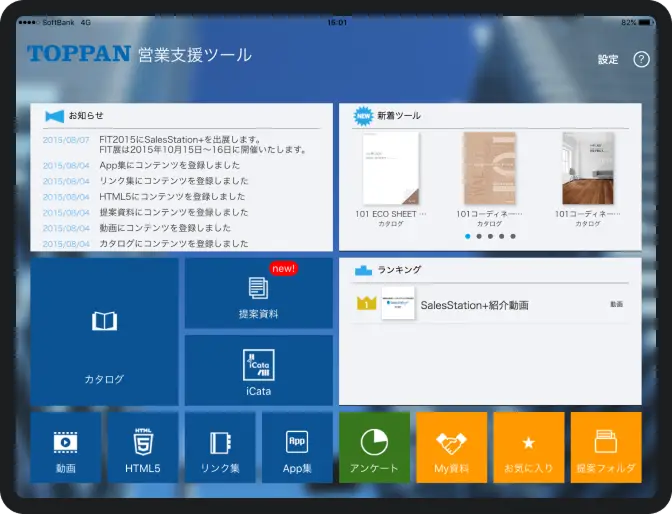Image resolution: width=672 pixels, height=514 pixels.
Task: Open the SalesStation+紹介動画 ranking entry title
Action: pos(474,305)
